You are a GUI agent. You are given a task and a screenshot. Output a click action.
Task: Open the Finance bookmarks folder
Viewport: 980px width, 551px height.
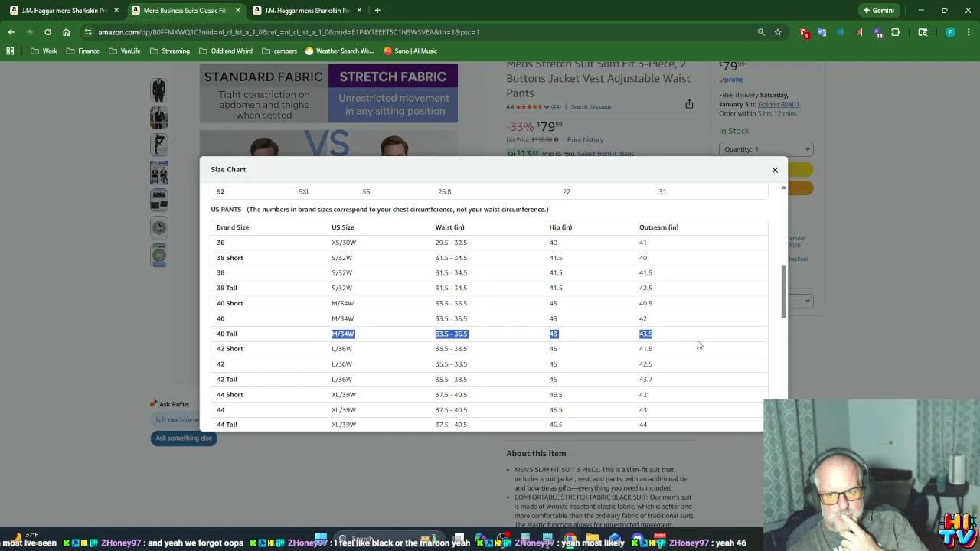[x=82, y=51]
